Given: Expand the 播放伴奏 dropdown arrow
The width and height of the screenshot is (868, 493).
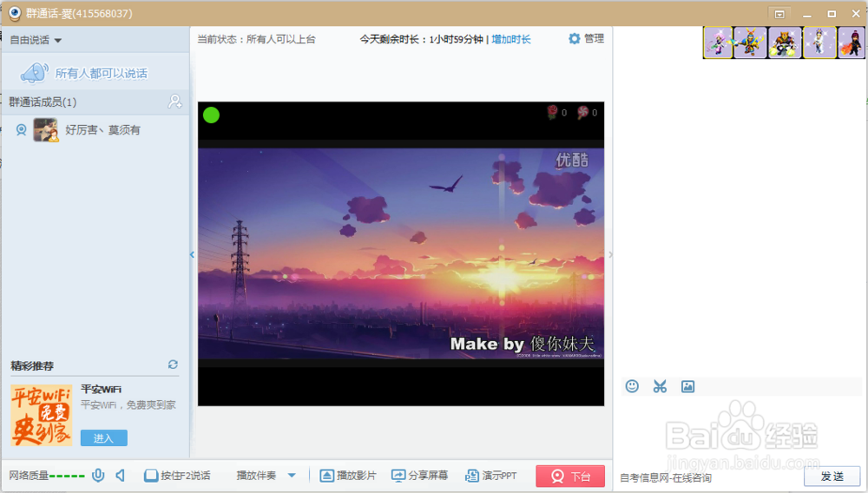Looking at the screenshot, I should (x=292, y=476).
